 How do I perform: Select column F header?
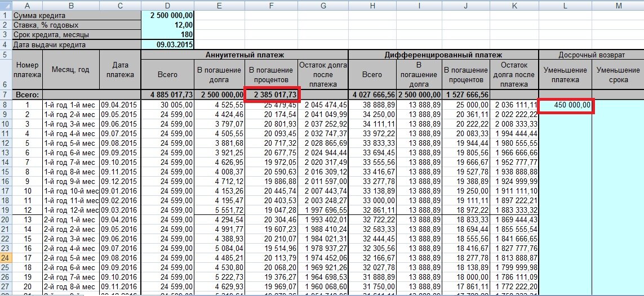pyautogui.click(x=271, y=5)
